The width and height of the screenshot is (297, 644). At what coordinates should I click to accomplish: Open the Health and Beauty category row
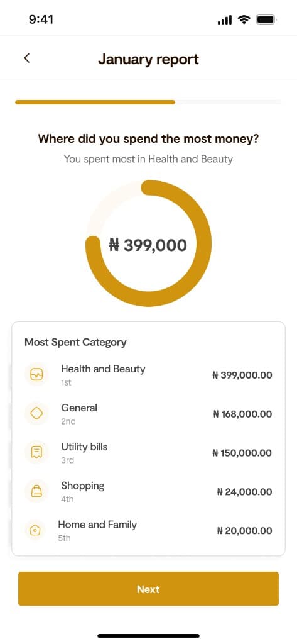click(x=148, y=375)
